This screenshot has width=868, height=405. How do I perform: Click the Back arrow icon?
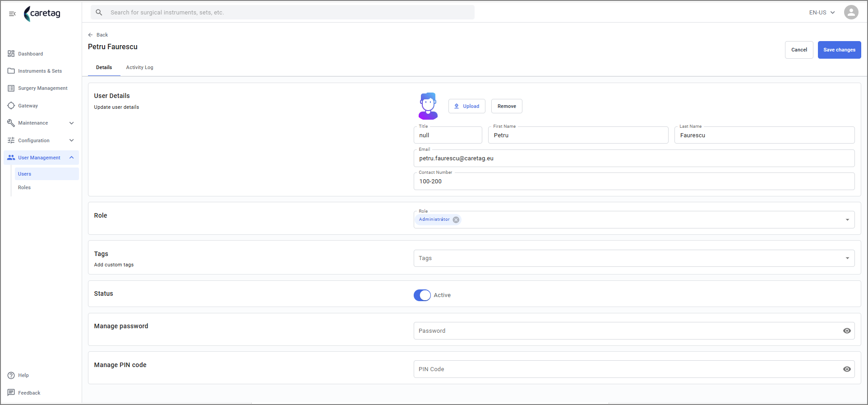point(90,35)
